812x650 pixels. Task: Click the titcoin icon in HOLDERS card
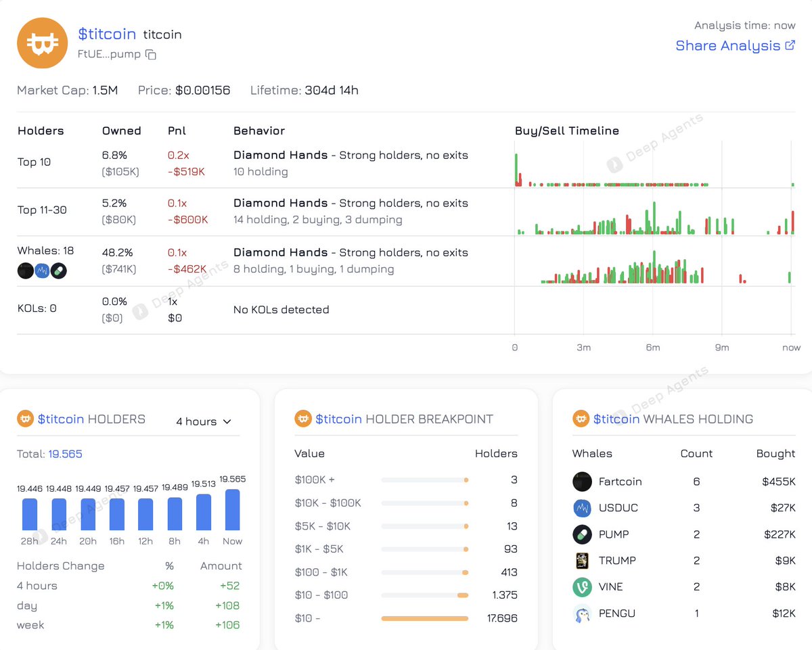tap(25, 419)
